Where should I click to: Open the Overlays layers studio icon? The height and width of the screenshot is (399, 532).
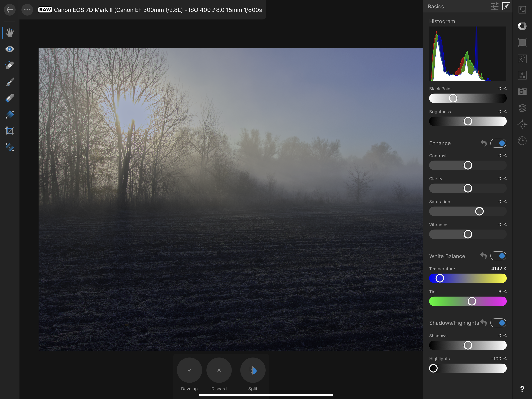pos(522,108)
